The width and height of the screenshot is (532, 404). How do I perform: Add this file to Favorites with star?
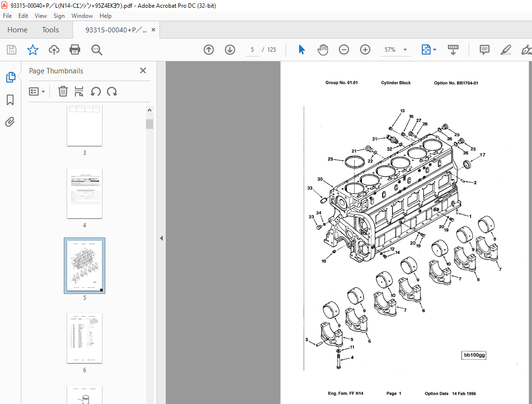tap(32, 50)
